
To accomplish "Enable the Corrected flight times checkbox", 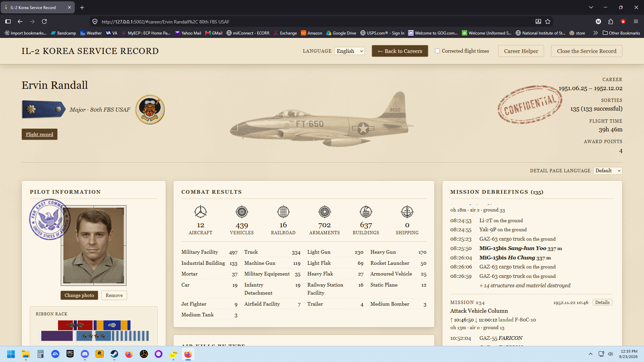I will point(437,51).
